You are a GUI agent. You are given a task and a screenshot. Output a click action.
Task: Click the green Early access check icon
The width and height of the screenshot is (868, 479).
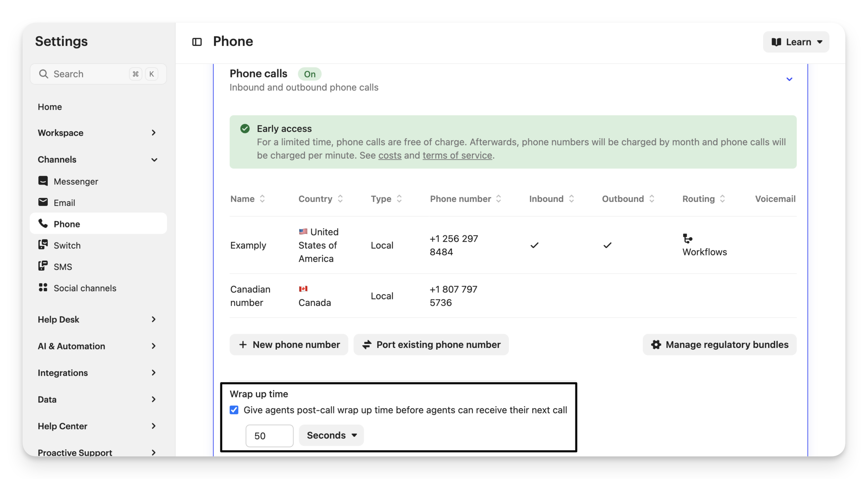[245, 128]
